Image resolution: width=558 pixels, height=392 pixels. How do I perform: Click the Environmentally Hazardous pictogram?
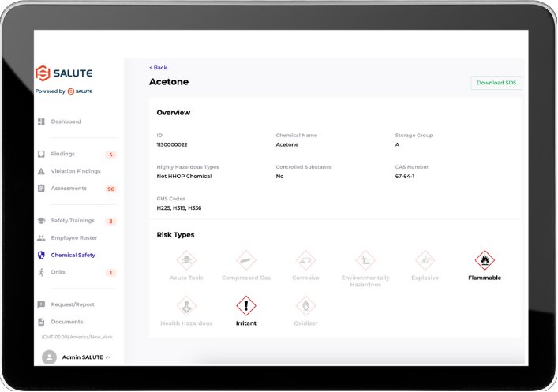(x=365, y=260)
